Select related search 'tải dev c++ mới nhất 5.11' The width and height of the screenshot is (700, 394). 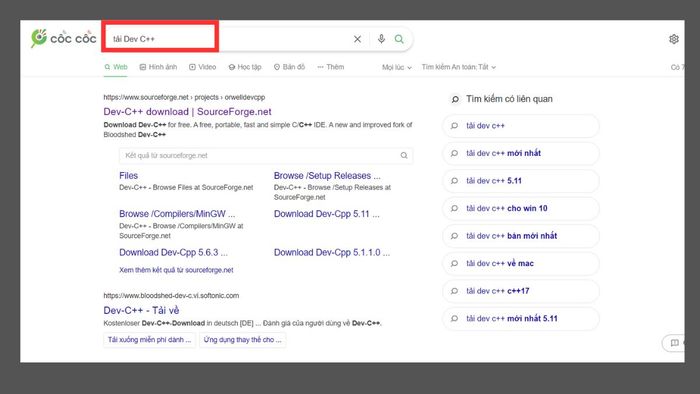coord(521,319)
